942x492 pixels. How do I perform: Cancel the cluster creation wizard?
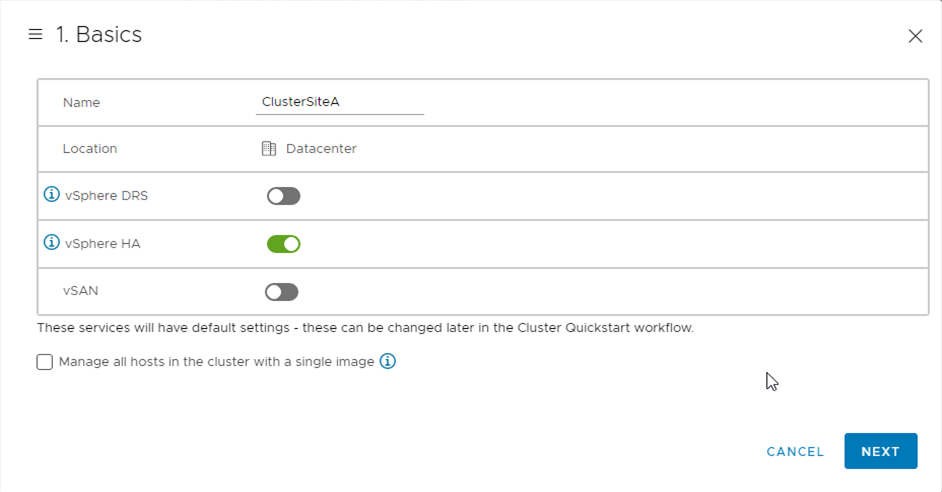[795, 452]
